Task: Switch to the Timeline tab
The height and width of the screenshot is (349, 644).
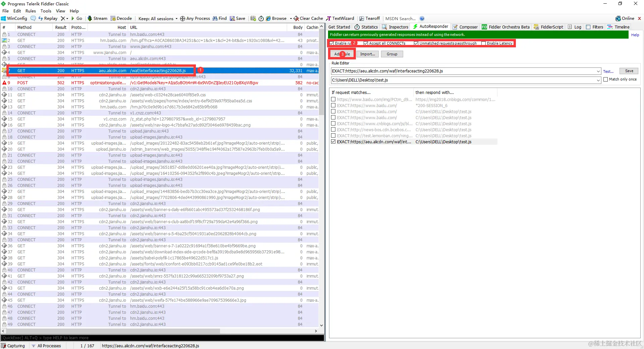Action: [619, 27]
